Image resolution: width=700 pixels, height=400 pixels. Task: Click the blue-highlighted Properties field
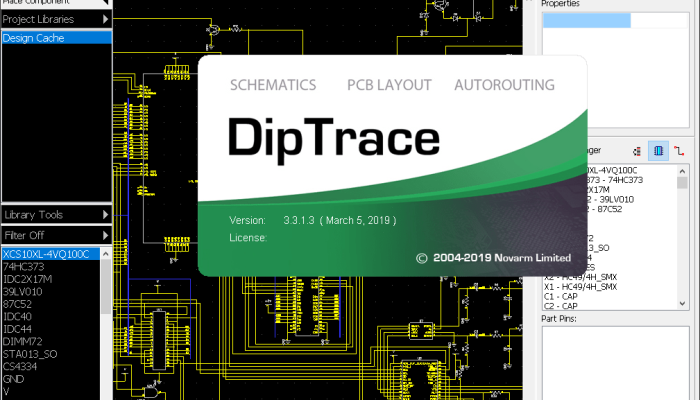click(587, 21)
